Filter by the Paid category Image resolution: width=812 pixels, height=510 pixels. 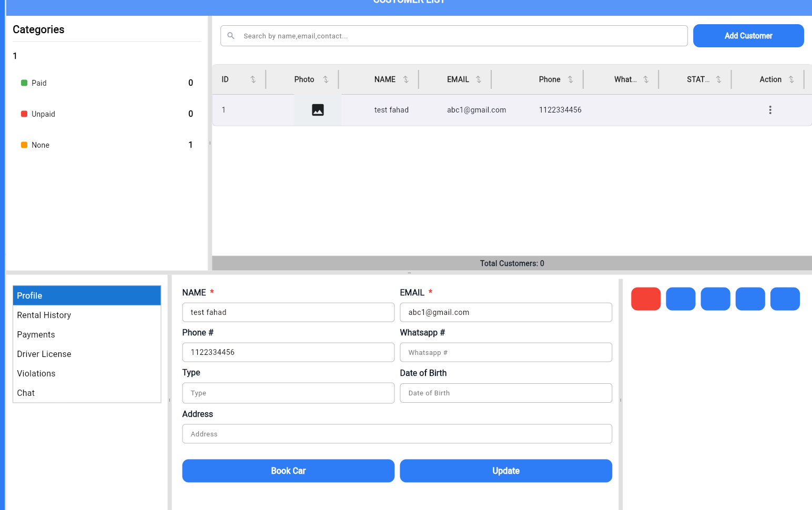coord(39,83)
